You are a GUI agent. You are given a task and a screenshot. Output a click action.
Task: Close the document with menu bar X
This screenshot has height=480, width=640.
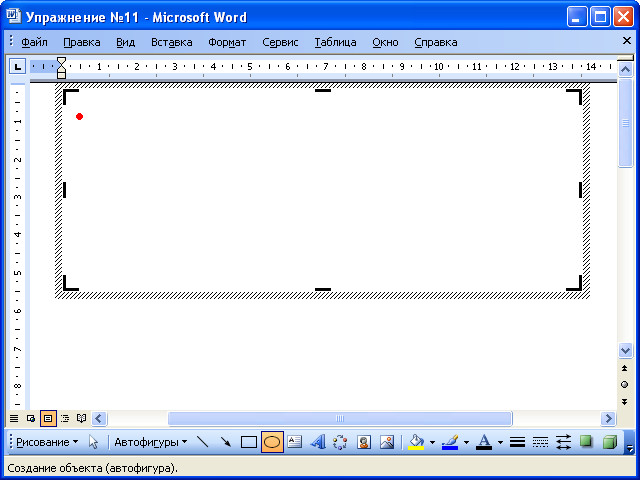627,40
